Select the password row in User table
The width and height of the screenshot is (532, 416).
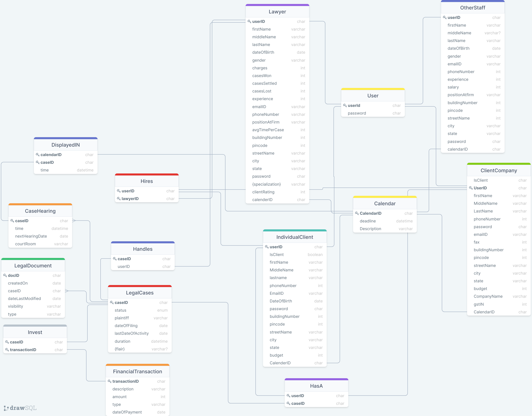click(x=373, y=113)
